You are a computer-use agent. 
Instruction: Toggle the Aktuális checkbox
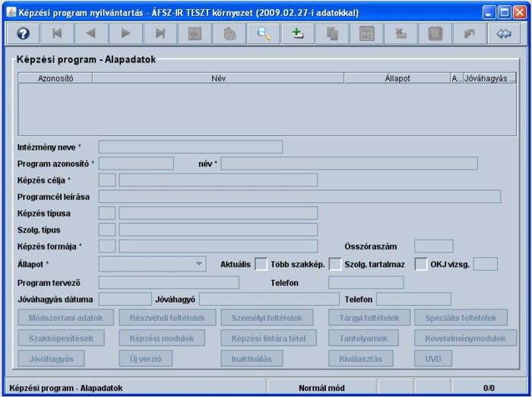261,264
